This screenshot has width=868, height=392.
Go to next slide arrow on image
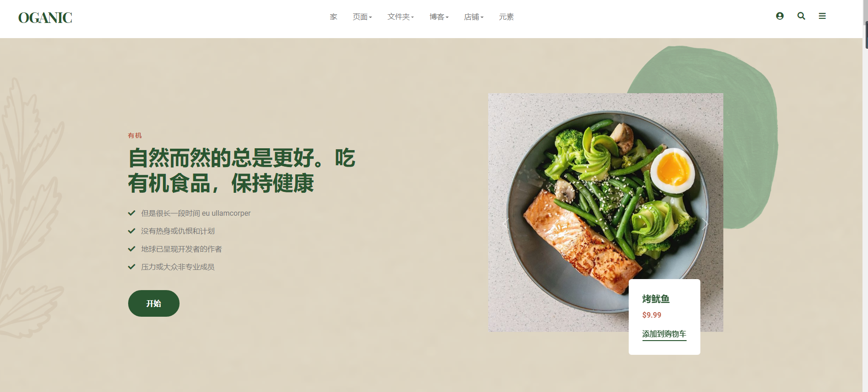[x=705, y=224]
